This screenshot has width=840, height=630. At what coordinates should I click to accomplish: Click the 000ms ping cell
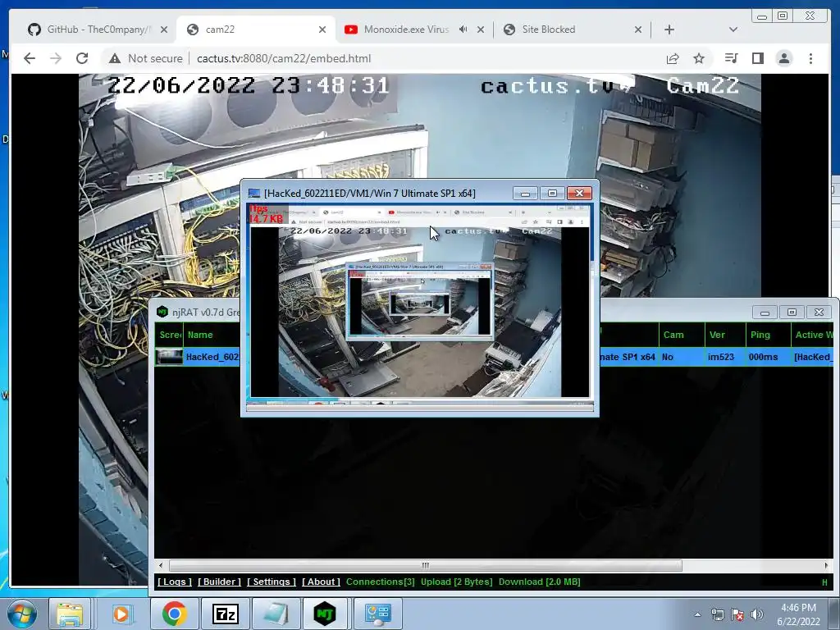coord(764,357)
